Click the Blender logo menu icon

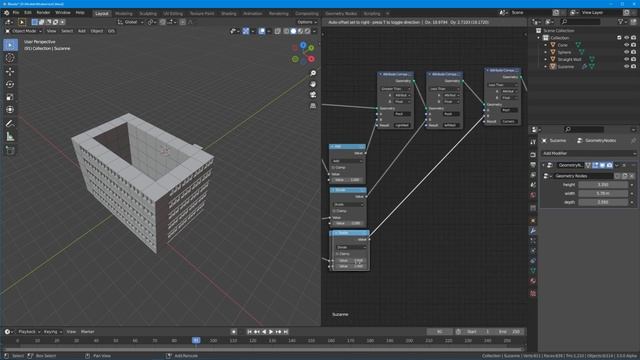[7, 13]
